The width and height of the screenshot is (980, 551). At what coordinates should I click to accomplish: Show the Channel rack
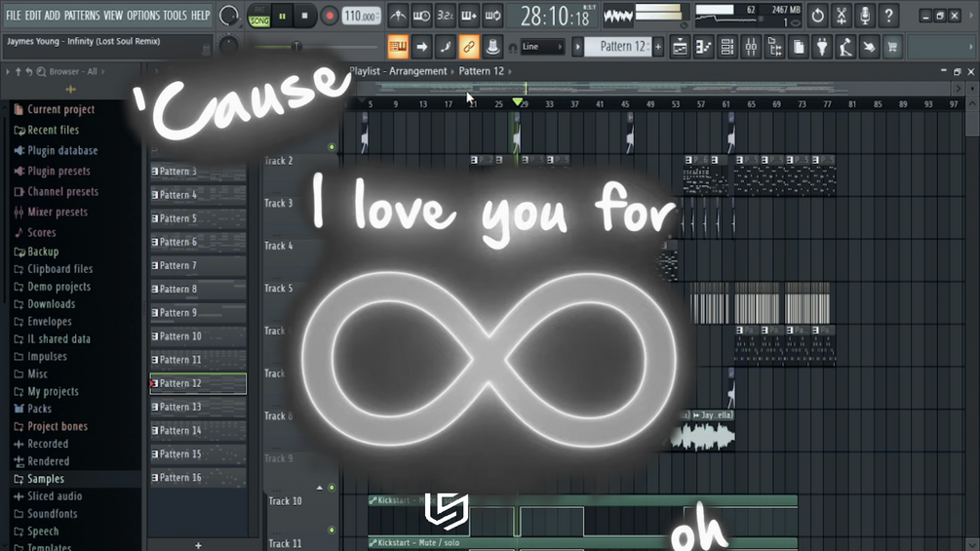[x=727, y=47]
